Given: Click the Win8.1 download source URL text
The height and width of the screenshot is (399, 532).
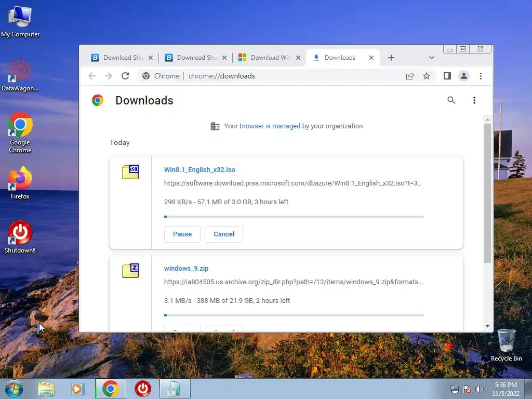Looking at the screenshot, I should point(293,183).
